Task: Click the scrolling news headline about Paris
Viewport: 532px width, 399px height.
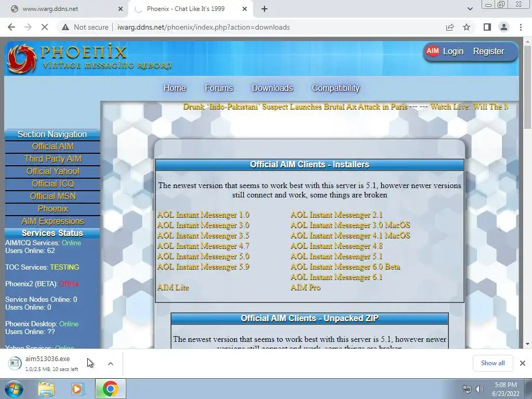Action: coord(295,107)
